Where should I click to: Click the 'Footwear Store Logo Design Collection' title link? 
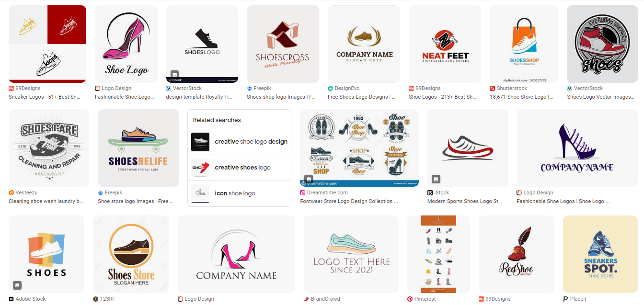tap(349, 202)
